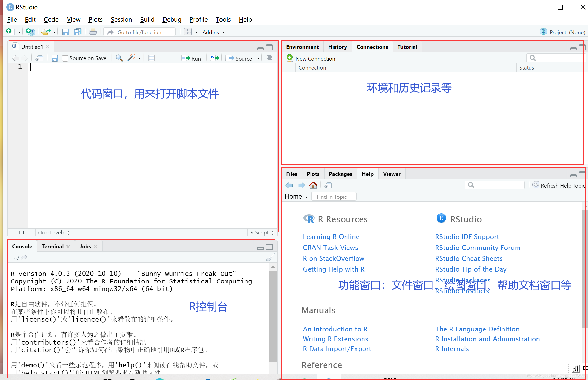Print the current file with printer icon
The height and width of the screenshot is (380, 588).
pos(93,32)
